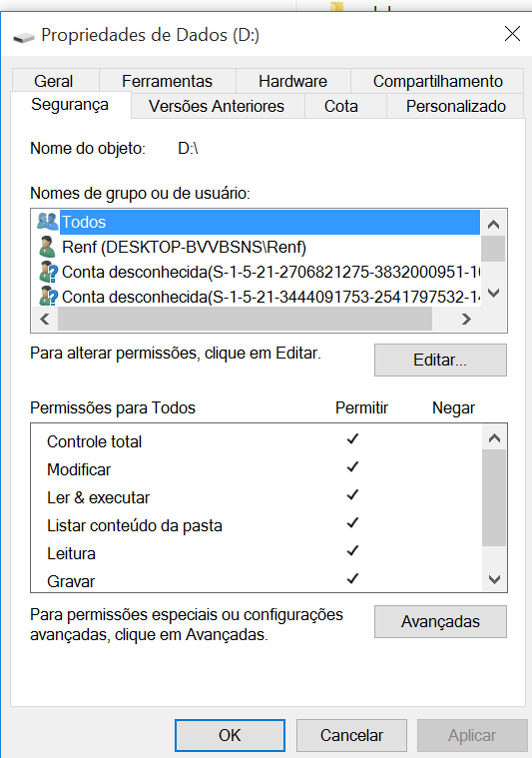Open the Compartilhamento tab
The height and width of the screenshot is (758, 532).
click(x=438, y=81)
